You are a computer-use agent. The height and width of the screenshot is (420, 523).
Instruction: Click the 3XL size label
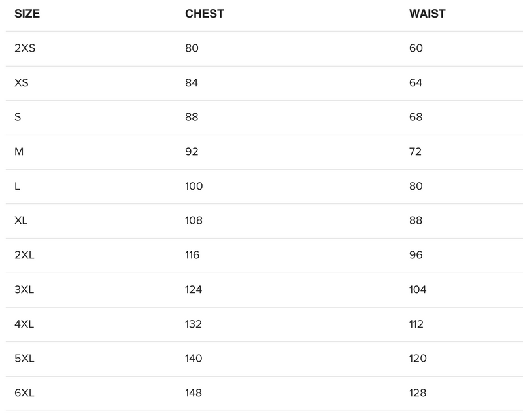tap(24, 290)
